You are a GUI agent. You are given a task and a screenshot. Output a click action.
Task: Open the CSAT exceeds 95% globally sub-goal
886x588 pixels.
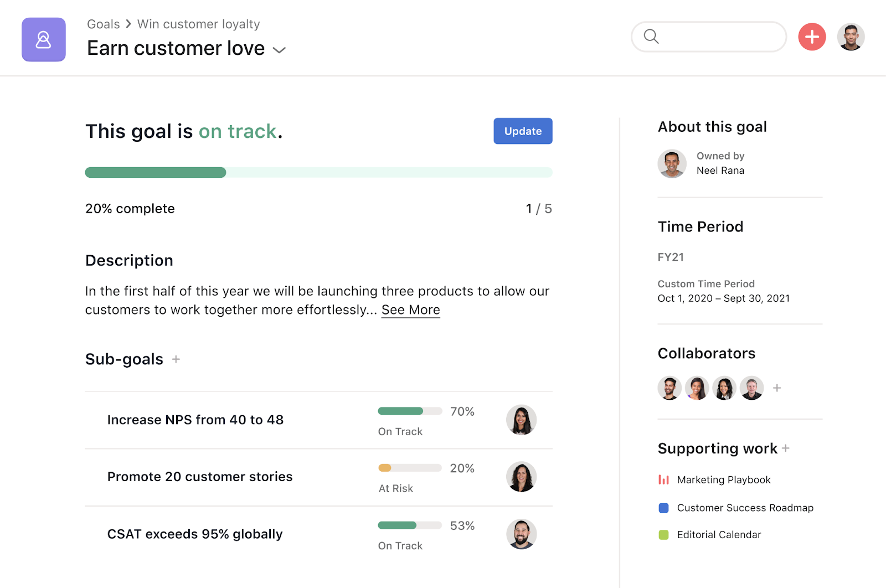coord(195,534)
